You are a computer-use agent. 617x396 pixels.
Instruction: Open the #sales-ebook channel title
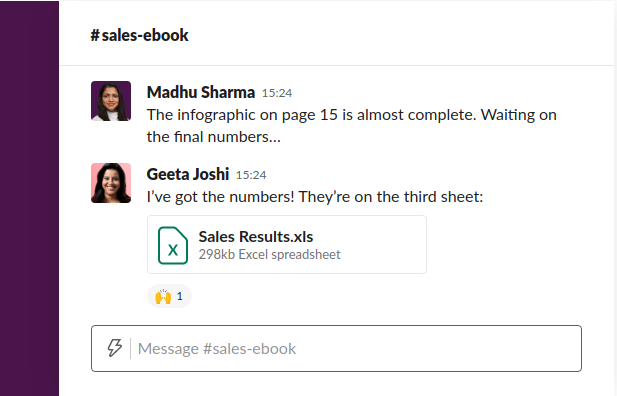point(139,35)
